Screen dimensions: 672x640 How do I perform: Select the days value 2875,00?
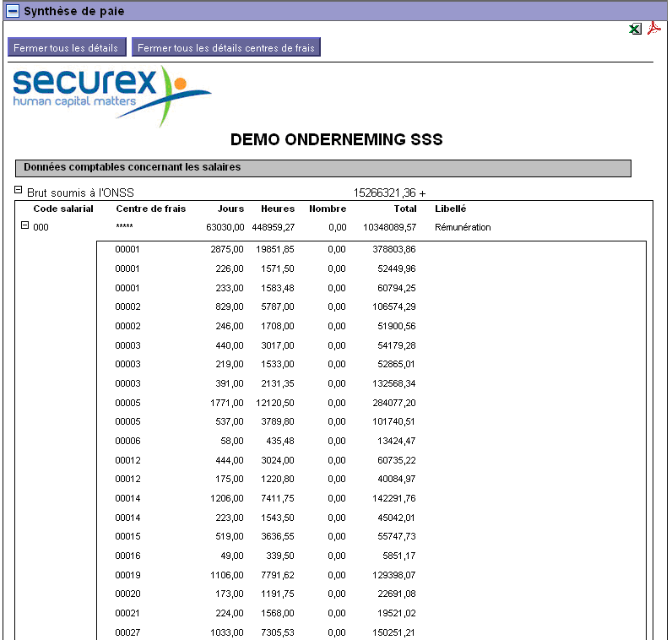coord(227,249)
